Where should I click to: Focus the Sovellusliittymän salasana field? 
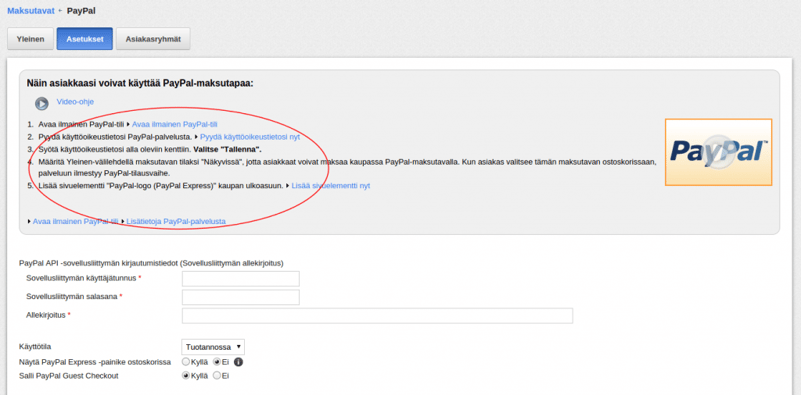coord(241,297)
